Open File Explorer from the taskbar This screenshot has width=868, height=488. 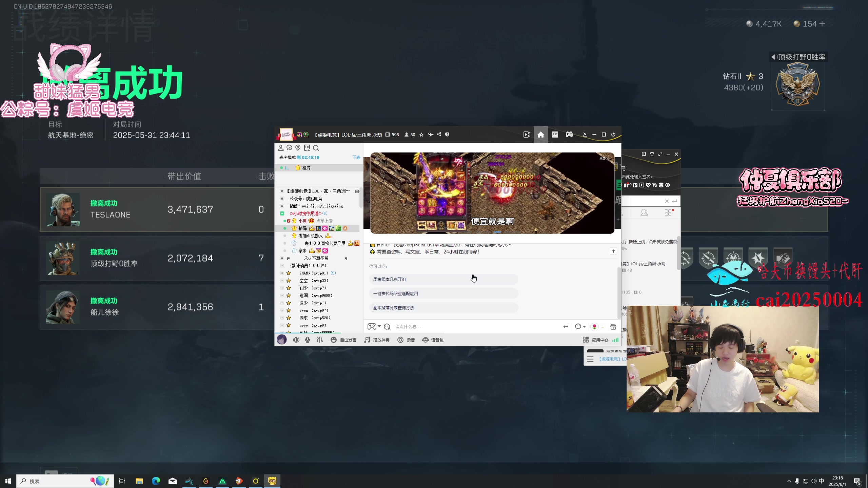pyautogui.click(x=139, y=481)
